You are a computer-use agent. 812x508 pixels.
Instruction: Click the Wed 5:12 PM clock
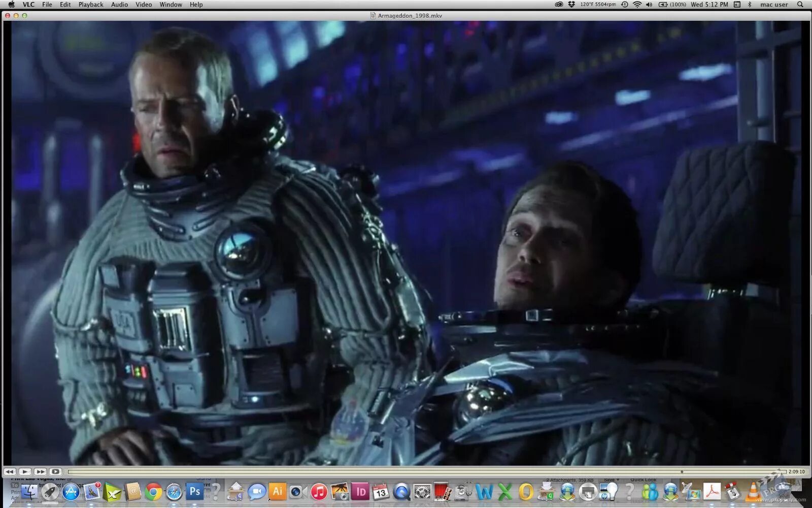point(709,5)
